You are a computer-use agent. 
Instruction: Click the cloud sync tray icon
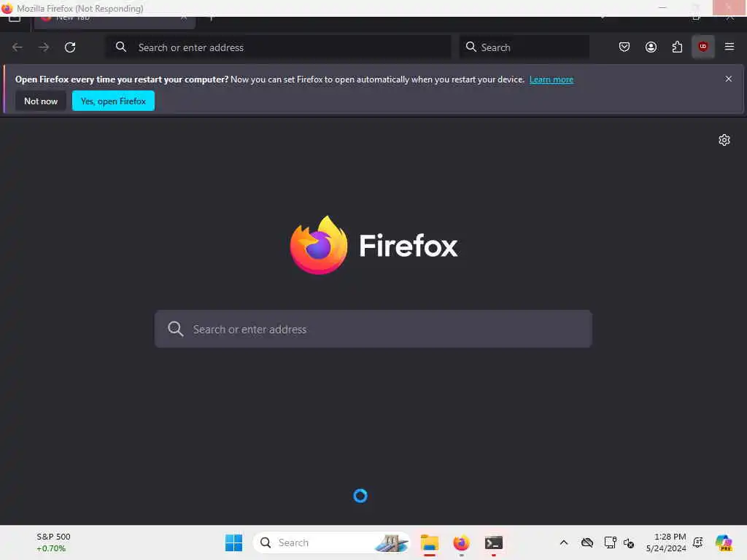click(x=587, y=542)
